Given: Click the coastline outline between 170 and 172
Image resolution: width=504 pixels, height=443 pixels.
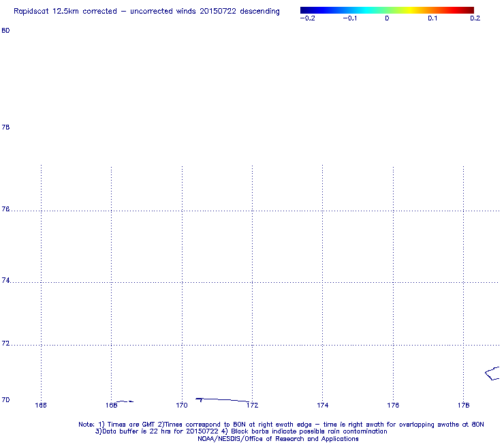Looking at the screenshot, I should click(223, 400).
